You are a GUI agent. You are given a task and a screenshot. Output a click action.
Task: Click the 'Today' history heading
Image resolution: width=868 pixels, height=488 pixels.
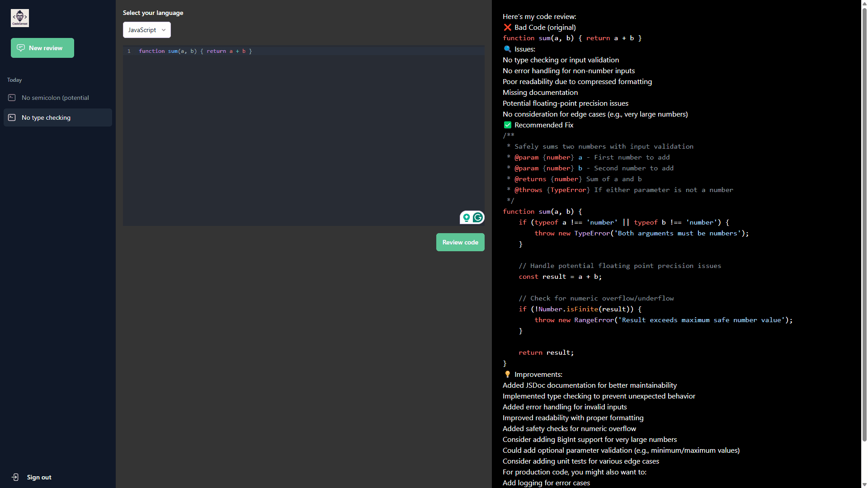(x=14, y=80)
